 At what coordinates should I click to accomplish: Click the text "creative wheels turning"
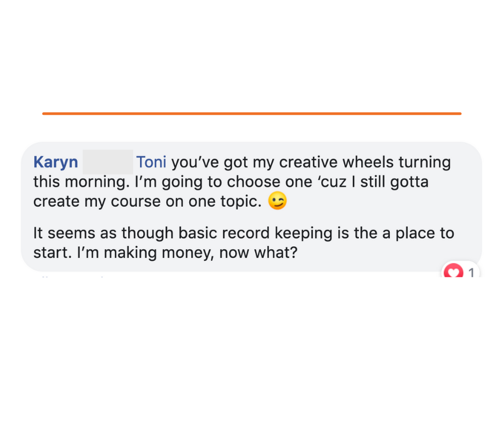click(x=365, y=162)
